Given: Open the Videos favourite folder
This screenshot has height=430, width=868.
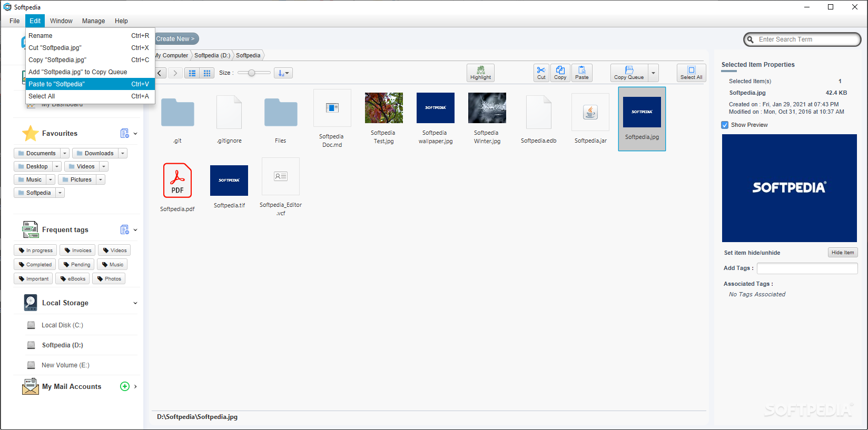Looking at the screenshot, I should click(82, 166).
